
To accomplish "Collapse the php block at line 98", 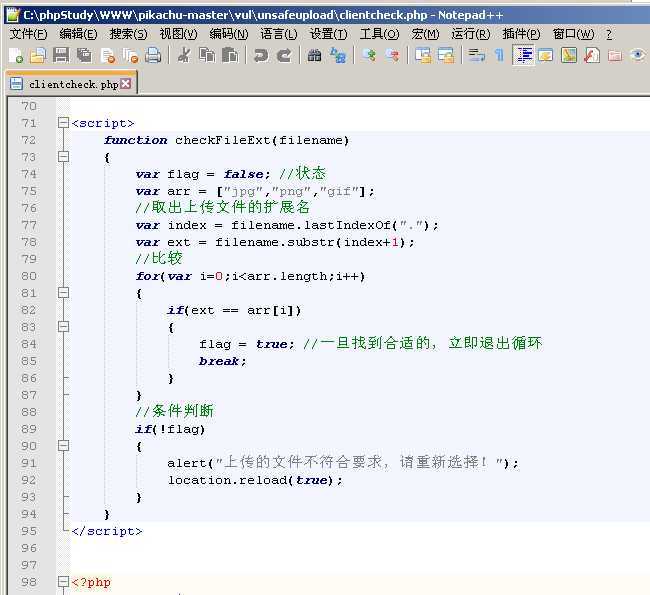I will coord(63,582).
